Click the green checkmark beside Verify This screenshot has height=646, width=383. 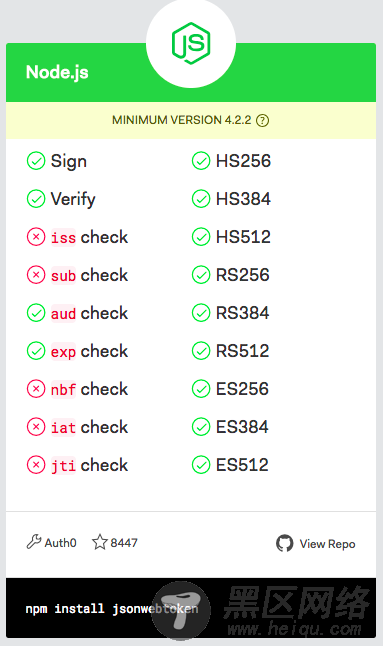pos(36,199)
